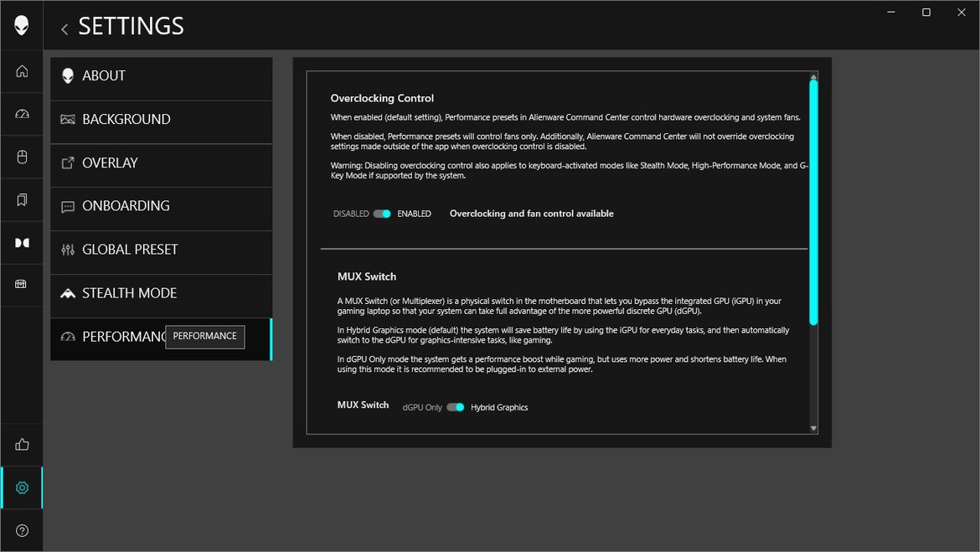
Task: Toggle MUX Switch between dGPU and Hybrid
Action: [x=455, y=407]
